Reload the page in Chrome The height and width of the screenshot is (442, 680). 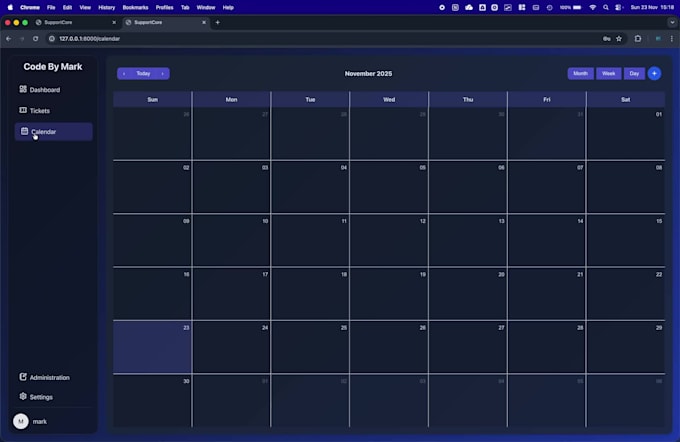36,39
